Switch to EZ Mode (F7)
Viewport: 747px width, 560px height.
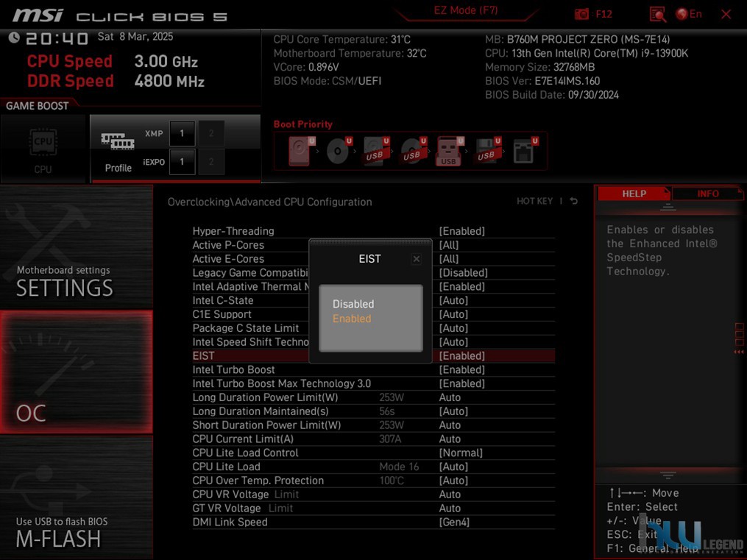pyautogui.click(x=465, y=10)
